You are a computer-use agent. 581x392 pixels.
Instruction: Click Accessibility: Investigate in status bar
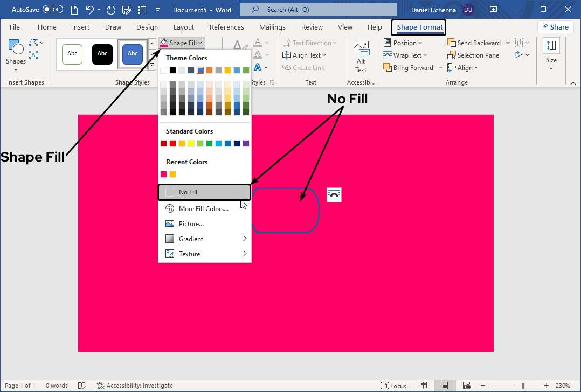[135, 386]
